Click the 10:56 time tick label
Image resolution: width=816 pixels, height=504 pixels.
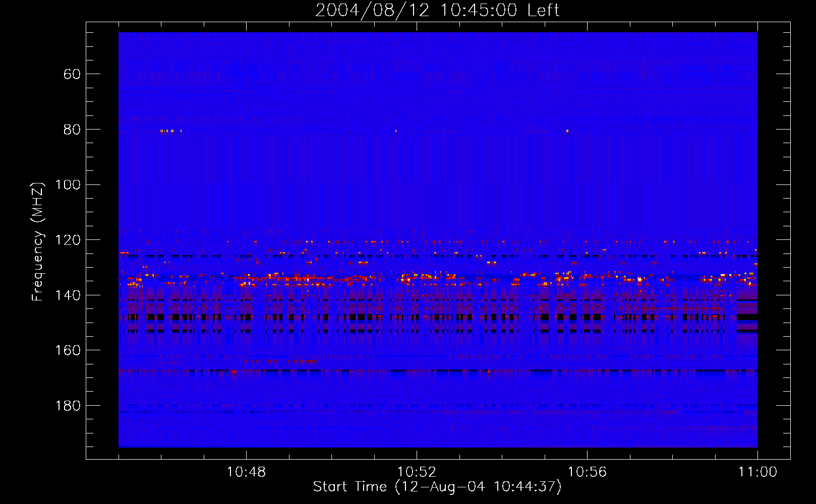pyautogui.click(x=587, y=472)
